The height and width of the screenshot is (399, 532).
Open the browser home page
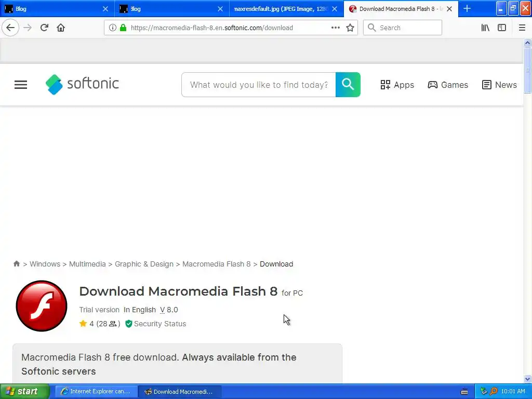61,28
